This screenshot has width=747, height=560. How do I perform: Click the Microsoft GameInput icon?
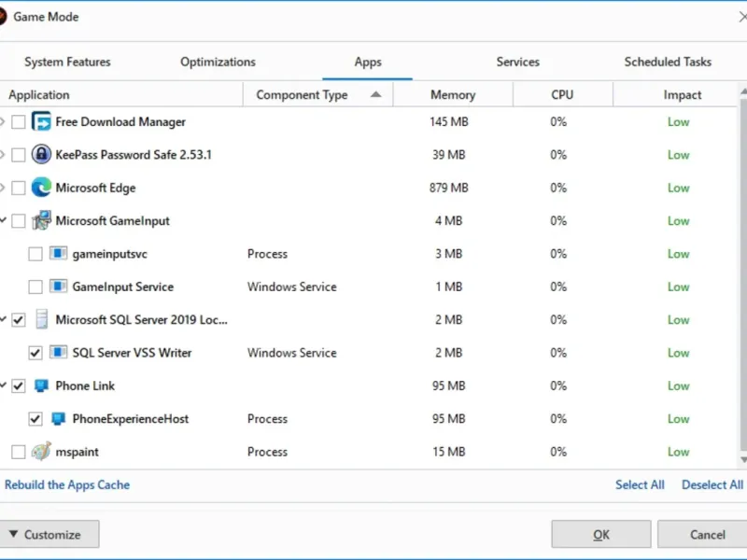tap(41, 221)
